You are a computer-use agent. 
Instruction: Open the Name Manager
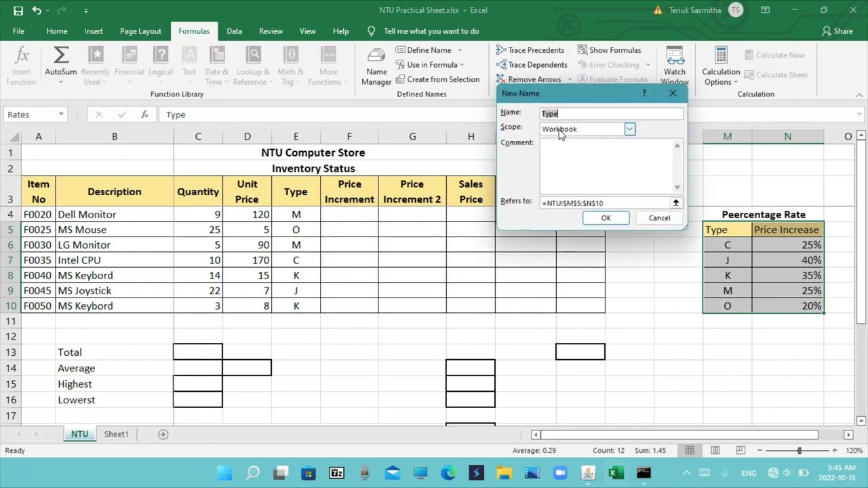pyautogui.click(x=376, y=66)
